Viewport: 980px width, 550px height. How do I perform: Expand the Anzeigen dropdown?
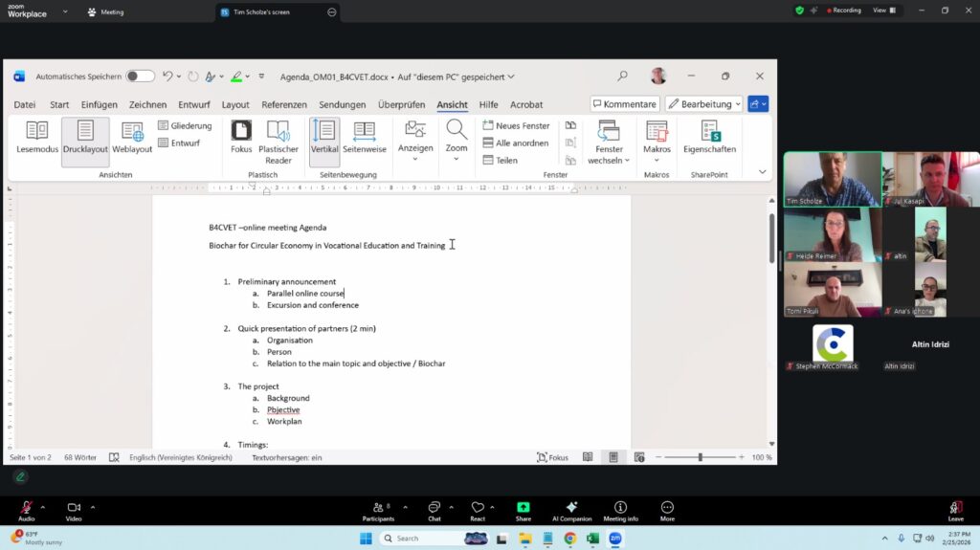click(415, 140)
